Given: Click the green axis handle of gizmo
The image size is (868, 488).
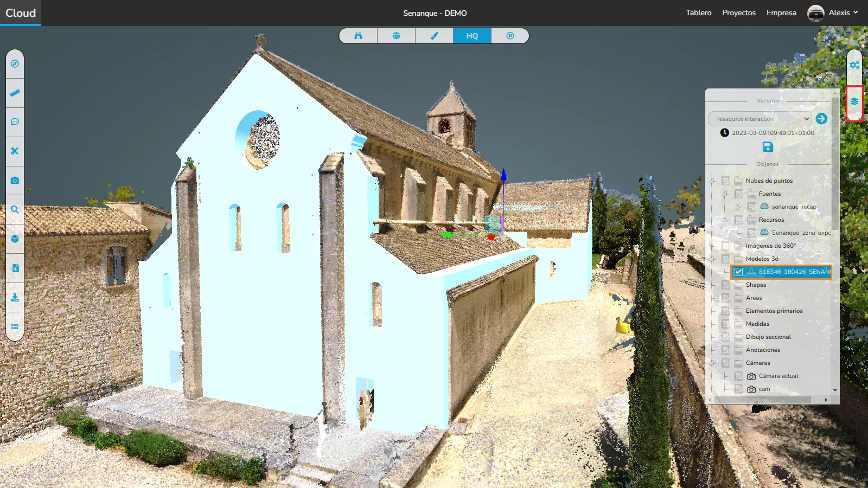Looking at the screenshot, I should click(x=446, y=235).
